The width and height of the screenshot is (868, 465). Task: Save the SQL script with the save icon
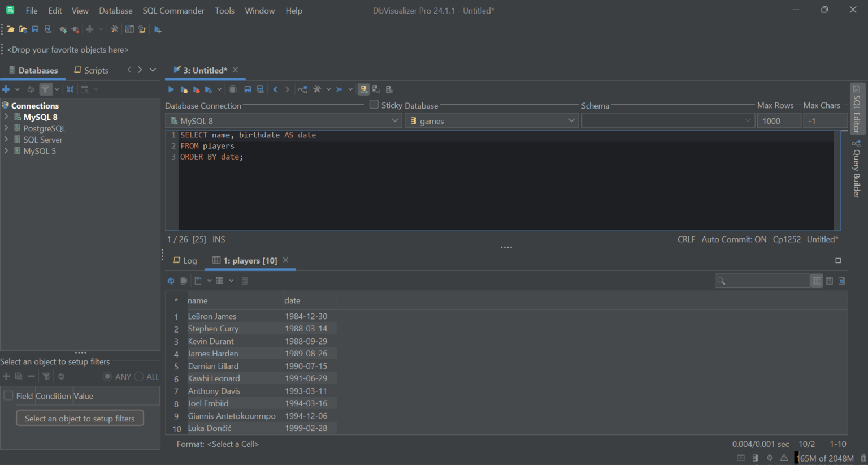(247, 89)
